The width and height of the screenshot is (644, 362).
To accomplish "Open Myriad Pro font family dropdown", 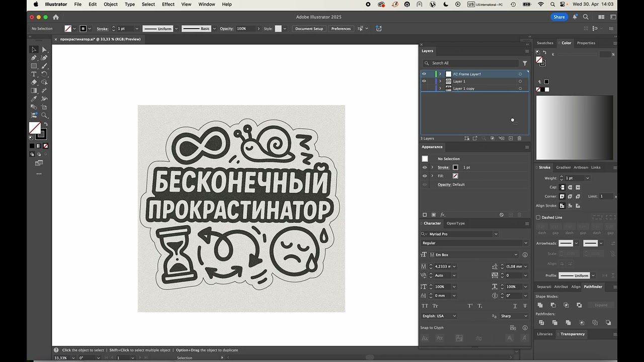I will [x=496, y=234].
